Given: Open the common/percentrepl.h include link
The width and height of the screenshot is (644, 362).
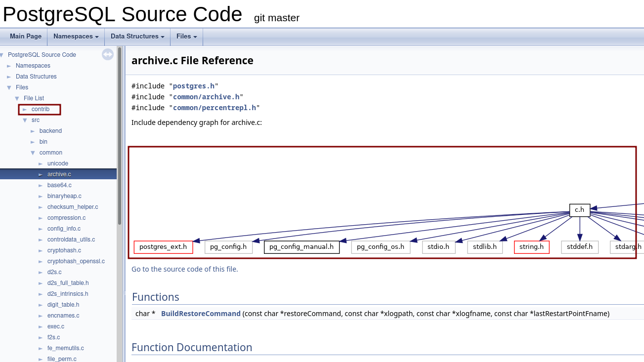Looking at the screenshot, I should coord(214,108).
